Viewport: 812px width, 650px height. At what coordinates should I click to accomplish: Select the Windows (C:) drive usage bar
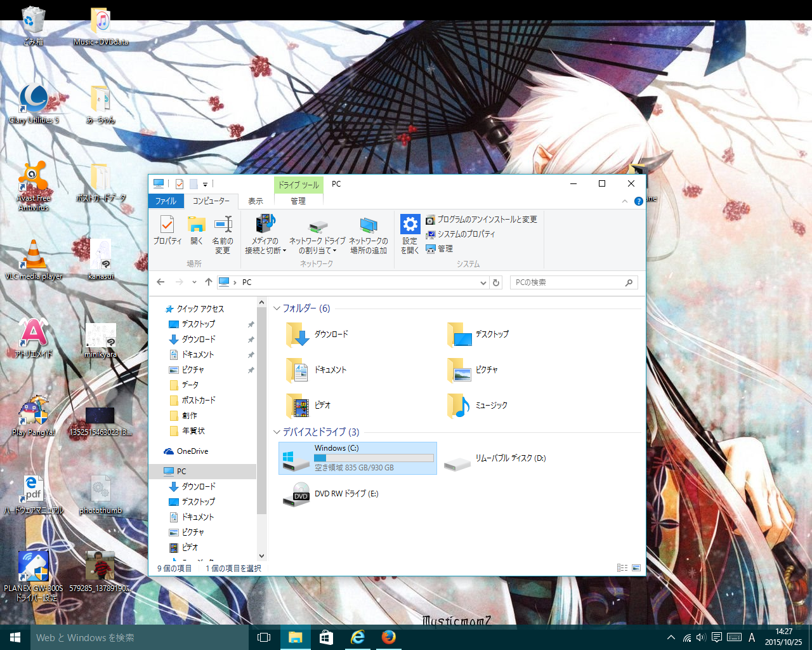374,458
